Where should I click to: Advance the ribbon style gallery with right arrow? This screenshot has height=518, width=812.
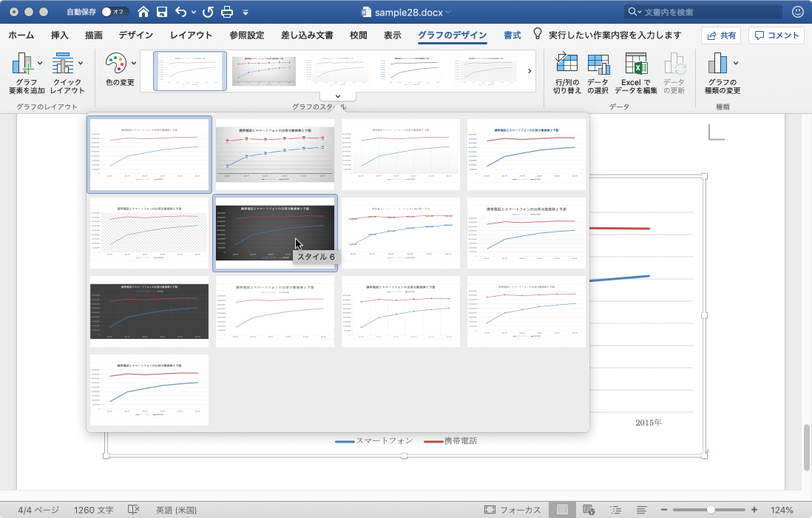[x=530, y=71]
